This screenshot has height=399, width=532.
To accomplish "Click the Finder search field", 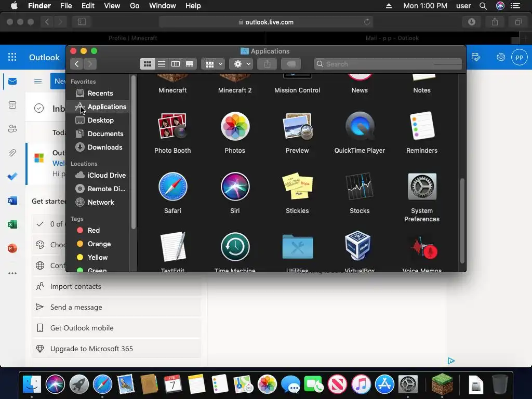I will 388,64.
